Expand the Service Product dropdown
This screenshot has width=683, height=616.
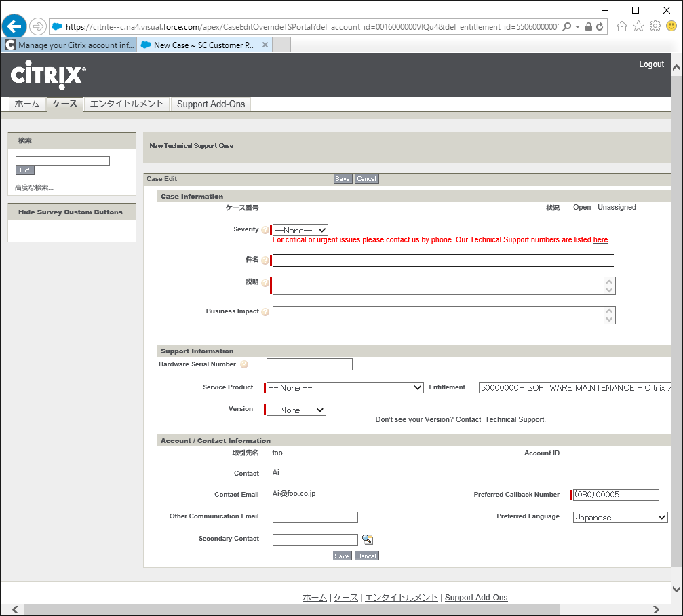(345, 388)
